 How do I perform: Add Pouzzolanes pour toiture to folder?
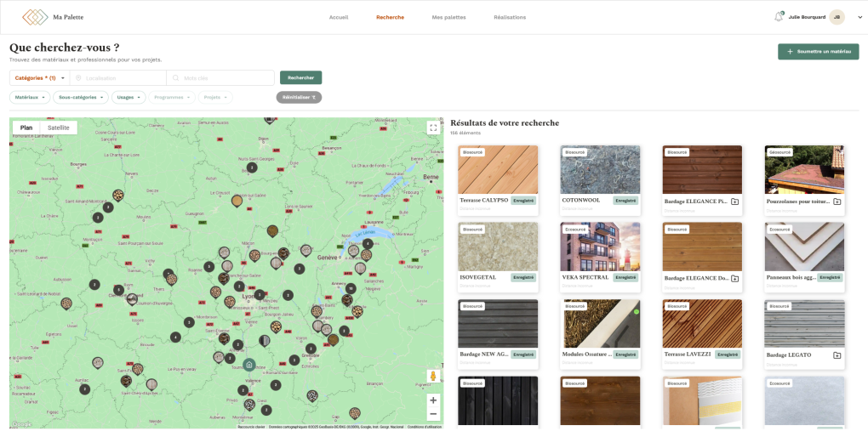point(837,201)
